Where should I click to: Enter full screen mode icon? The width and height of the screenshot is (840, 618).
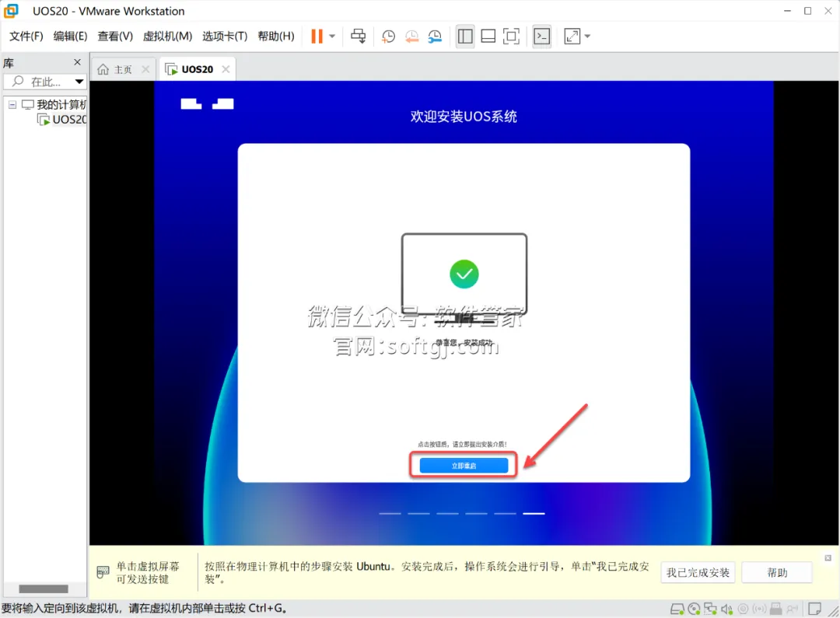[511, 37]
